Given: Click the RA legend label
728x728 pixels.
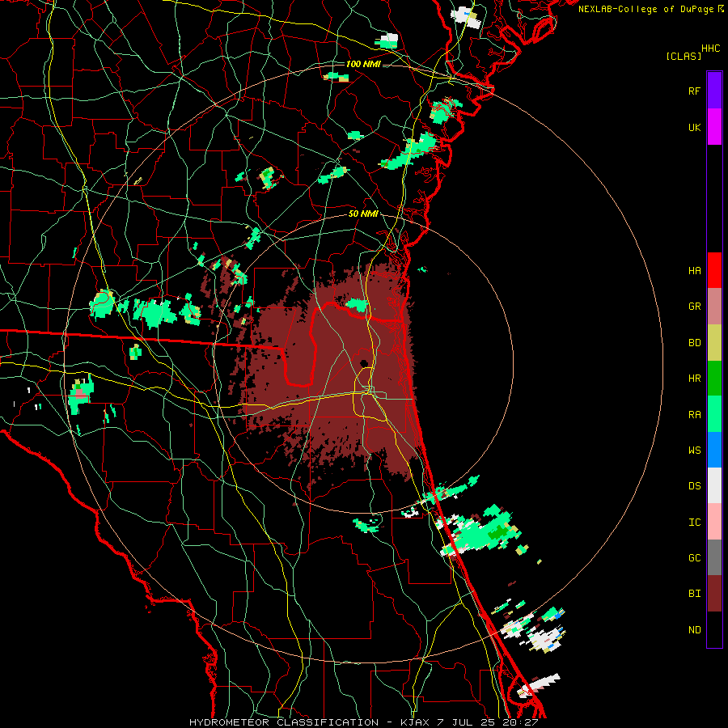Looking at the screenshot, I should click(694, 415).
